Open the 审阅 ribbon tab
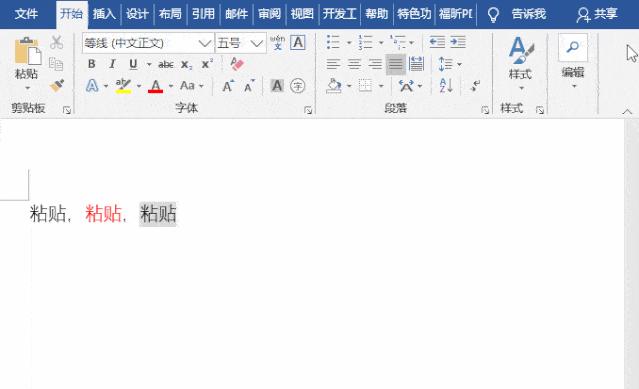639x389 pixels. [269, 14]
